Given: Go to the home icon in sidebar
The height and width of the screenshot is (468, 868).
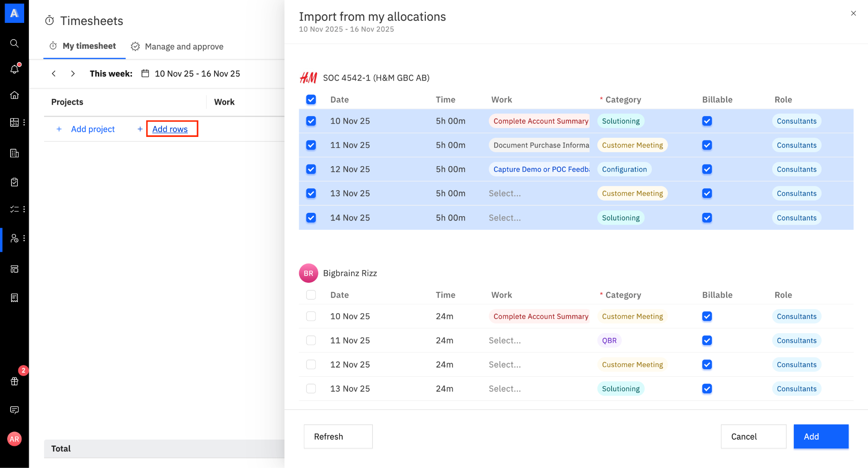Looking at the screenshot, I should pyautogui.click(x=14, y=95).
